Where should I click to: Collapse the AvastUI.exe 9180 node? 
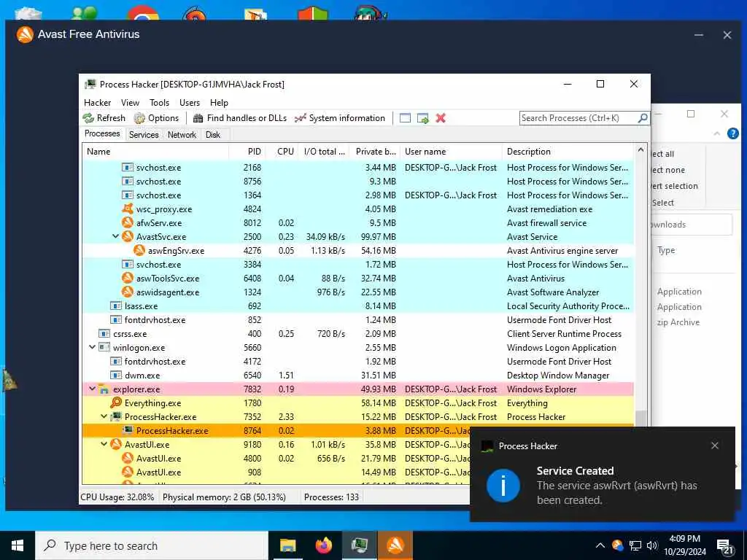[x=104, y=444]
